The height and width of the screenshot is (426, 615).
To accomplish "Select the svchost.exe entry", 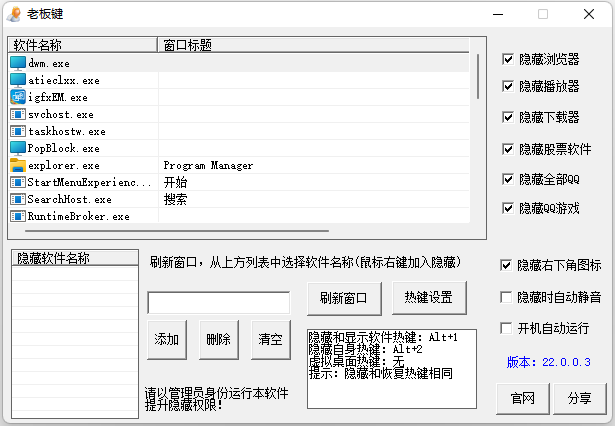I will (61, 115).
